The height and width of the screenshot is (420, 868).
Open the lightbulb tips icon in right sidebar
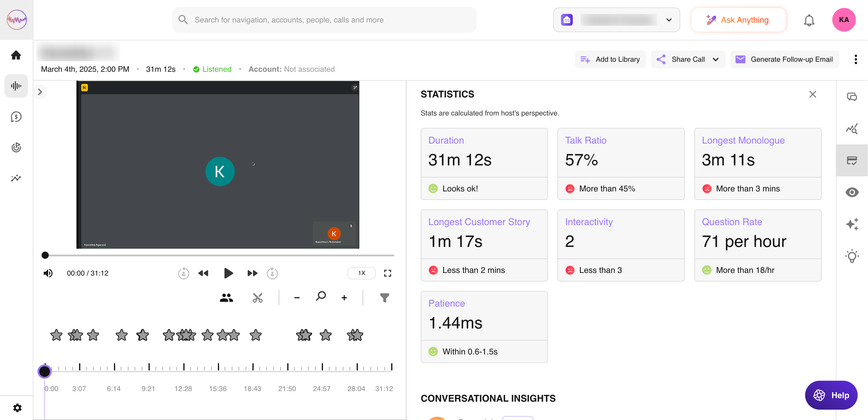click(x=851, y=256)
